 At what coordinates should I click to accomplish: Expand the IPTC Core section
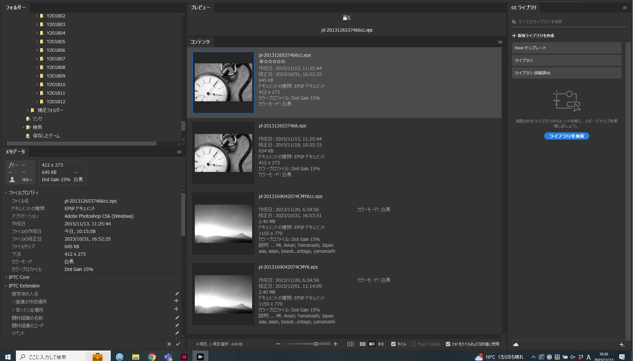pyautogui.click(x=6, y=277)
